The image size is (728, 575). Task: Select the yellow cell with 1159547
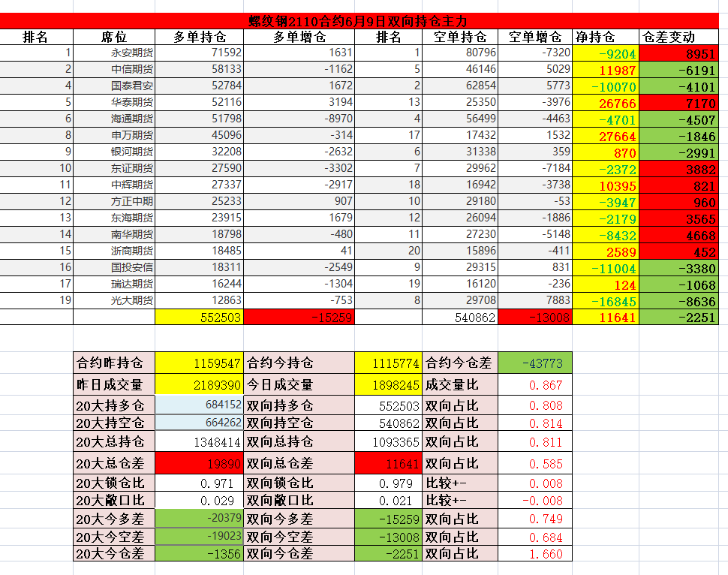(200, 363)
